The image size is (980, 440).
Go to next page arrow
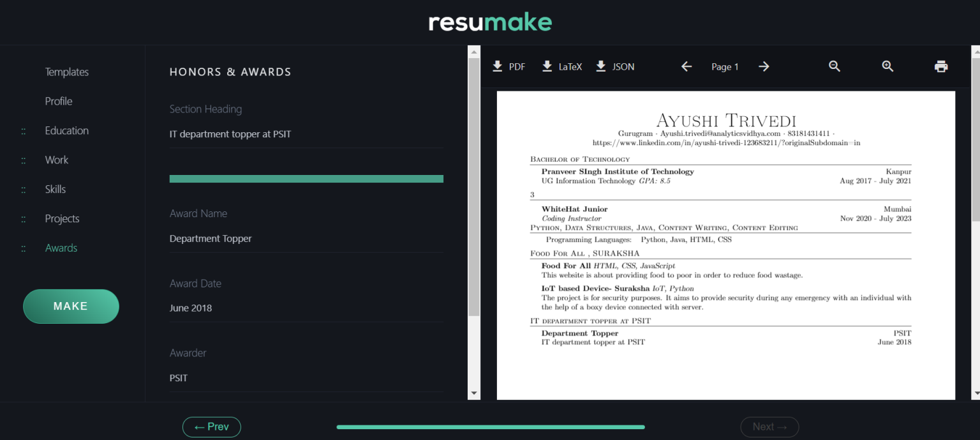click(764, 66)
